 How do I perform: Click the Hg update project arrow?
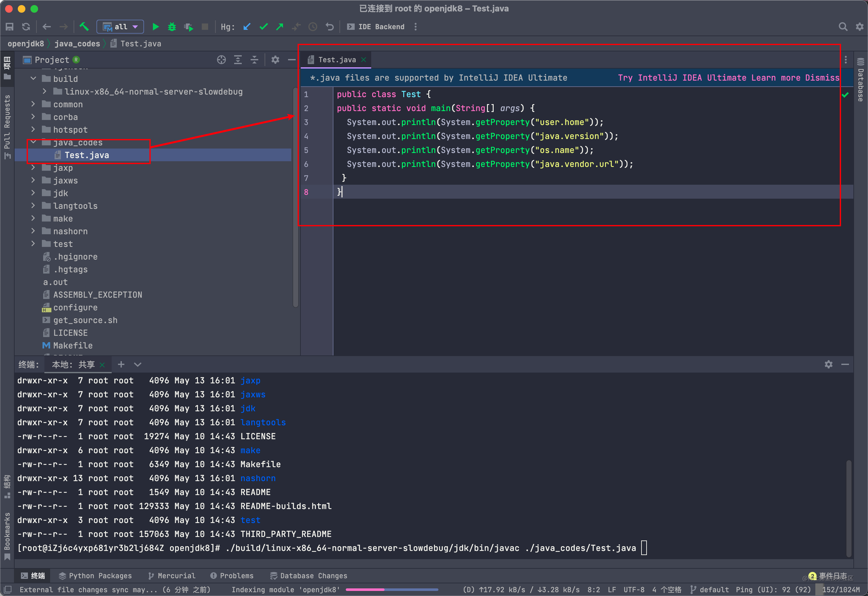point(247,27)
